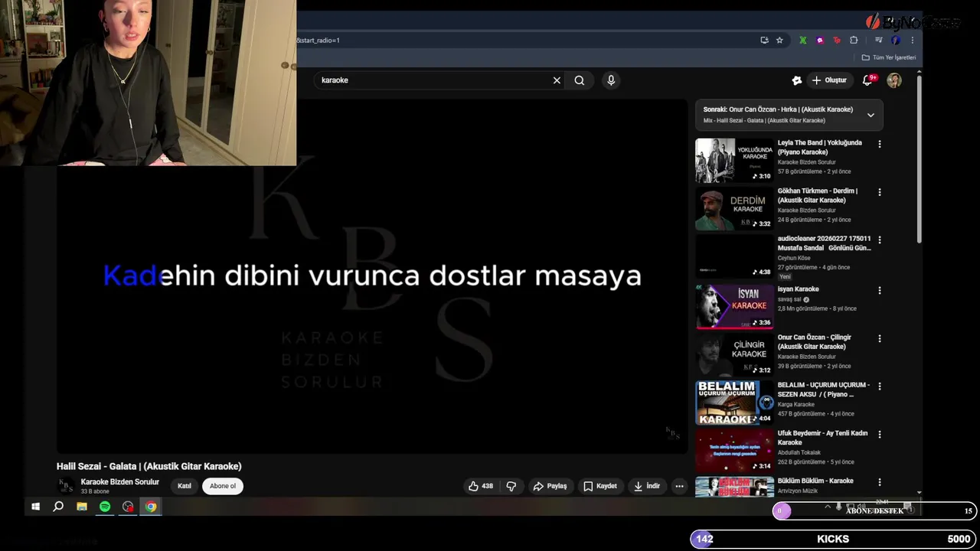Open the round red-dotted taskbar icon beside Spotify
Viewport: 980px width, 551px height.
[128, 507]
